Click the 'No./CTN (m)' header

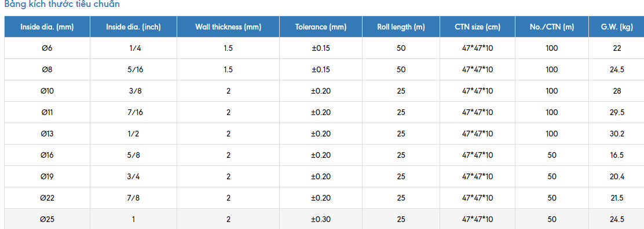552,27
